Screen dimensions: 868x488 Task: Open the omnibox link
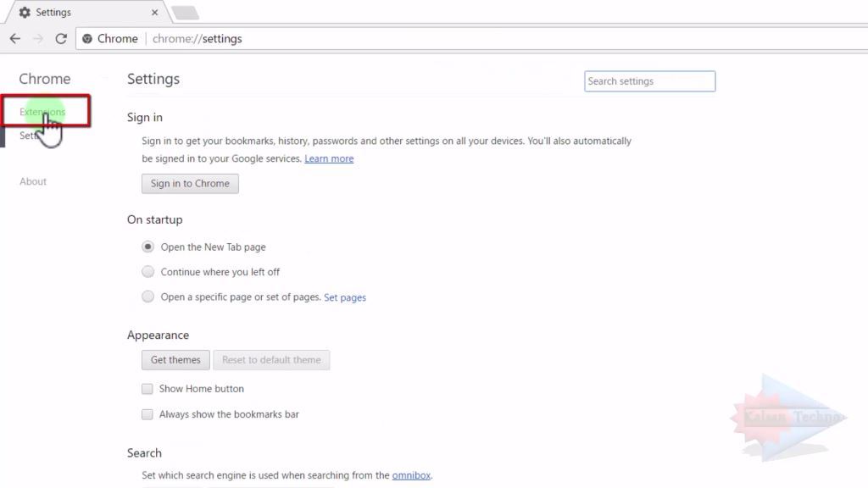coord(411,475)
